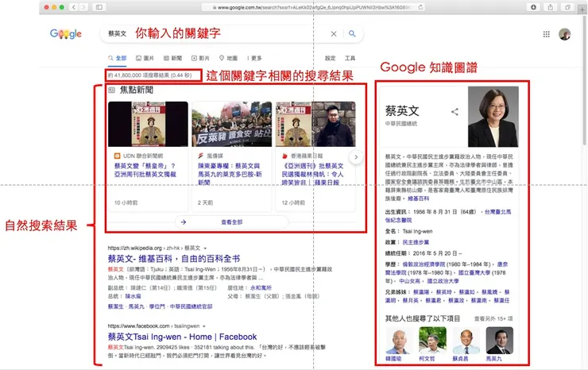Image resolution: width=588 pixels, height=370 pixels.
Task: Open UDN news card thumbnail
Action: (x=148, y=124)
